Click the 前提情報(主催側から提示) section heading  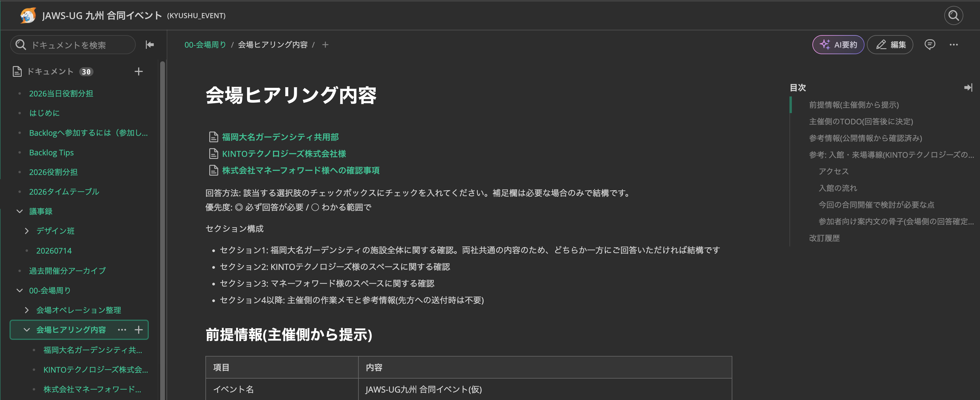click(289, 335)
